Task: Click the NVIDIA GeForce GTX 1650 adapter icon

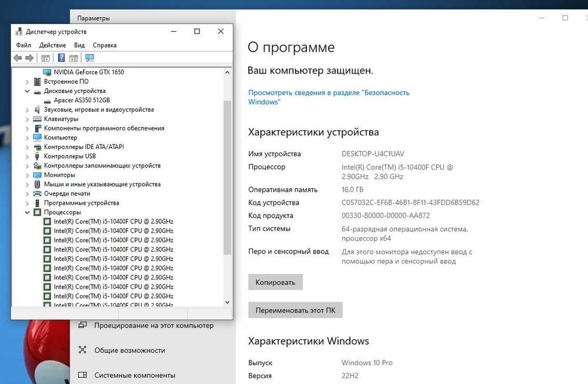Action: click(x=47, y=72)
